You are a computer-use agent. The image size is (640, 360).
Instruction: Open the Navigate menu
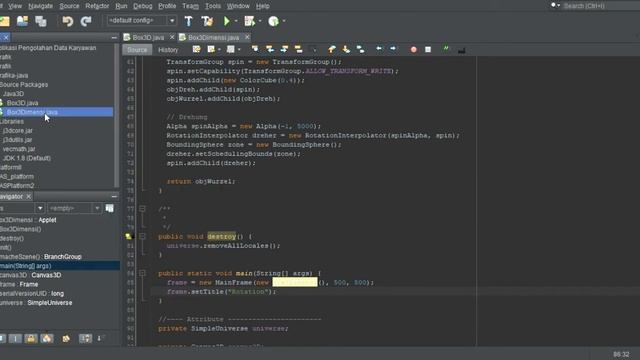pos(40,6)
